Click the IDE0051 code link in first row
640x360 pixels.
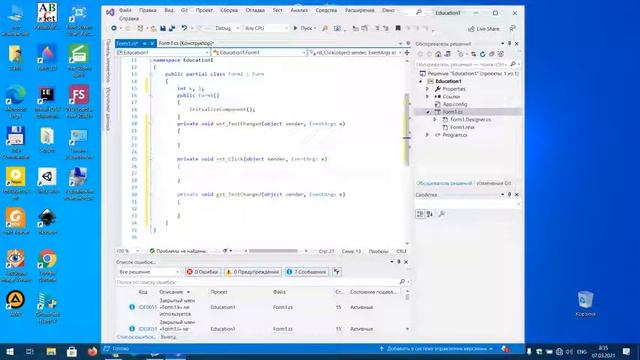[147, 307]
